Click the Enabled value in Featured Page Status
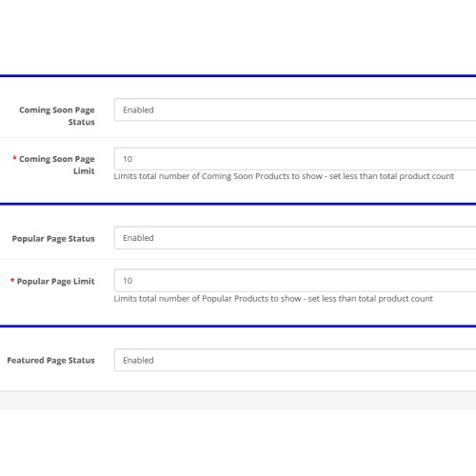476x476 pixels. coord(138,360)
